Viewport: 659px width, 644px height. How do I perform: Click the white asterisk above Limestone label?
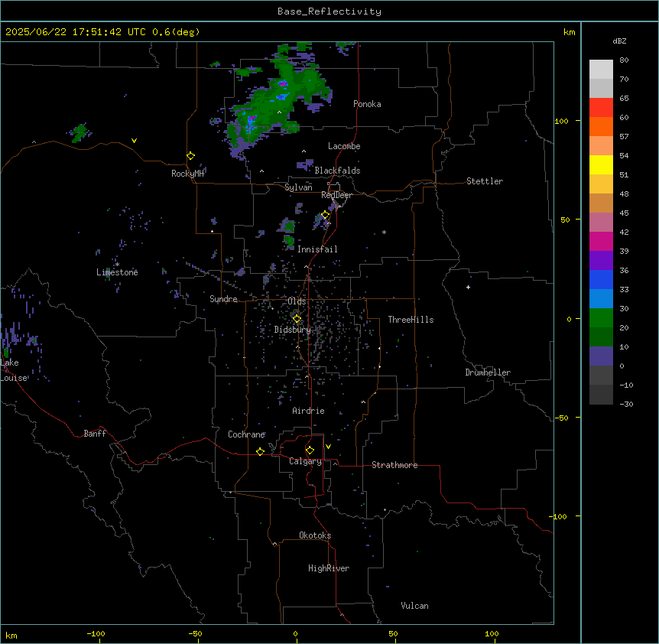118,265
